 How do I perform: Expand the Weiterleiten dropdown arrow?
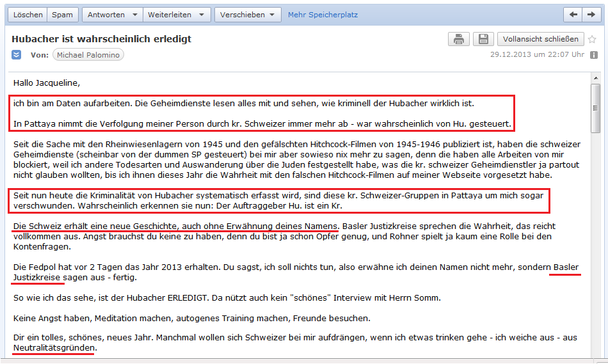pos(202,15)
